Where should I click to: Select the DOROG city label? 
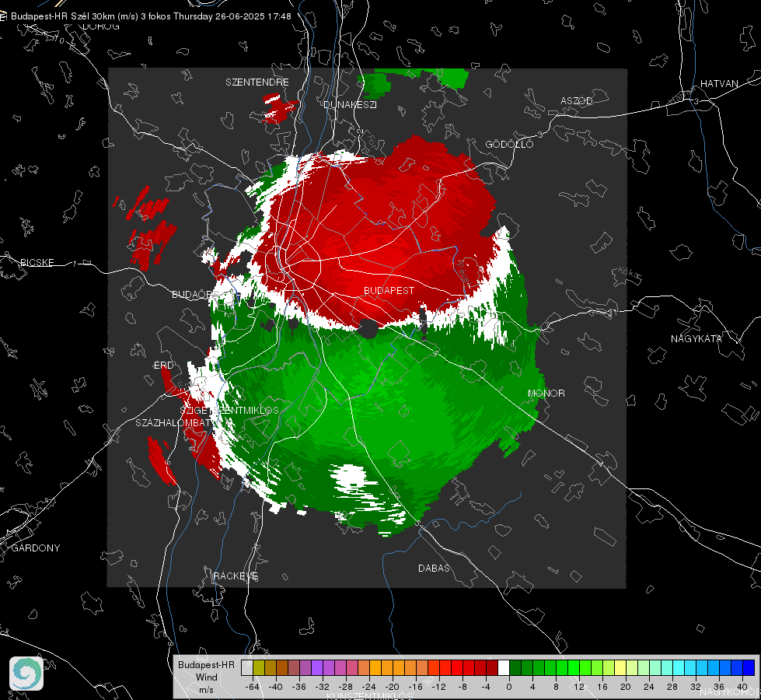pyautogui.click(x=101, y=26)
